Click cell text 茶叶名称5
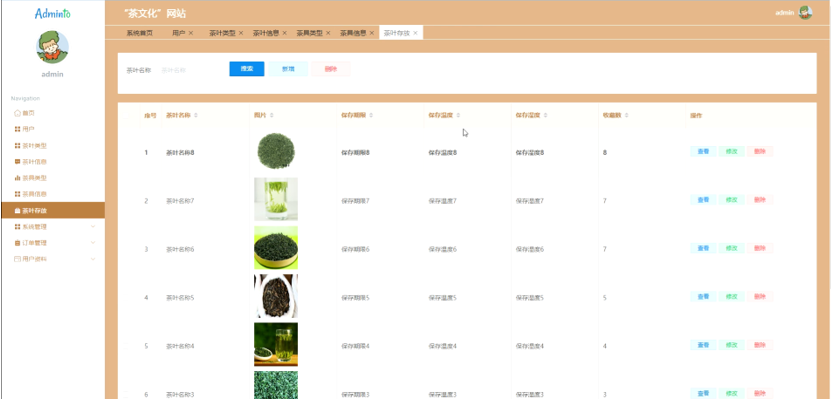Screen dimensions: 831x401 pos(180,298)
